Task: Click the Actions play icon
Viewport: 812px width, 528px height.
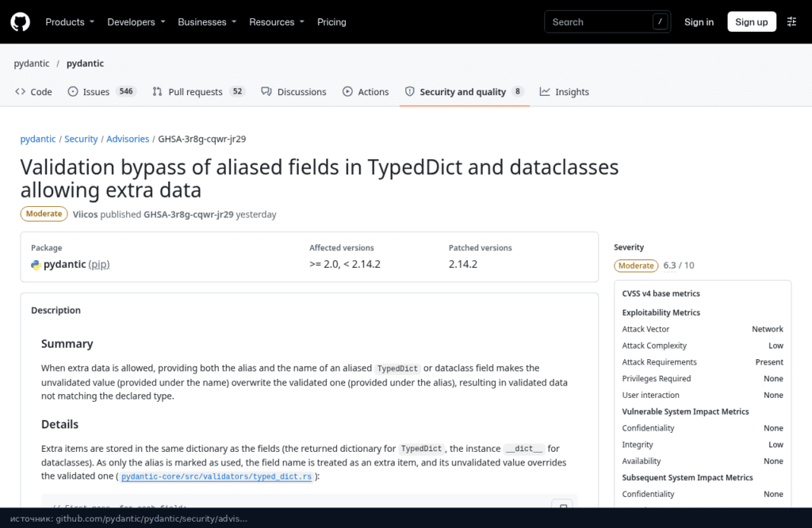Action: point(347,92)
